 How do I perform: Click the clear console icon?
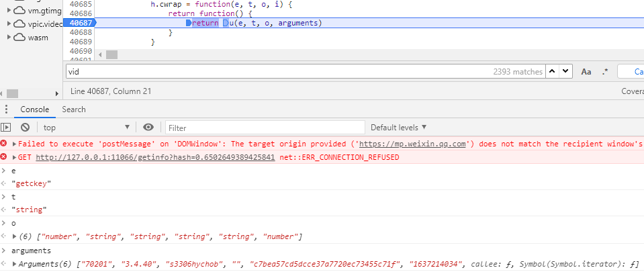[25, 127]
